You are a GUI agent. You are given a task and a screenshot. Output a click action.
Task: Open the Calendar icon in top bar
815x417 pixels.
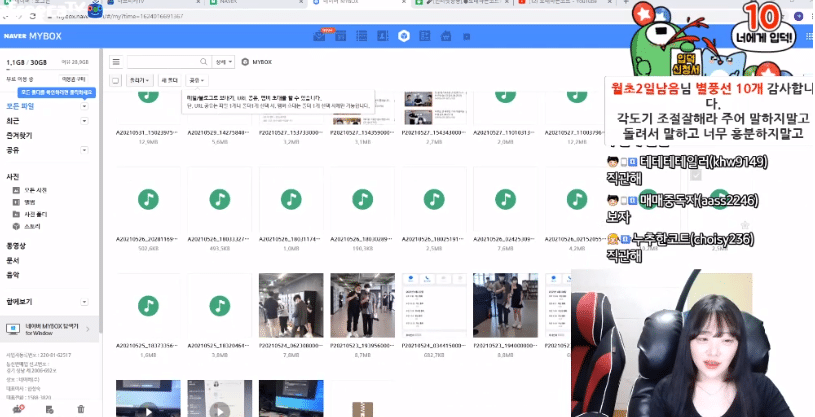[x=340, y=36]
